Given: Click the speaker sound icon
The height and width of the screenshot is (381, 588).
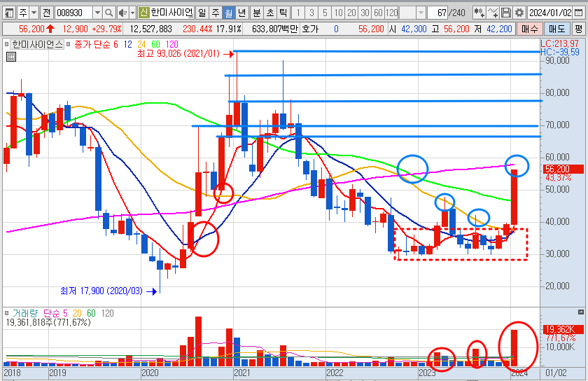Looking at the screenshot, I should click(x=122, y=13).
